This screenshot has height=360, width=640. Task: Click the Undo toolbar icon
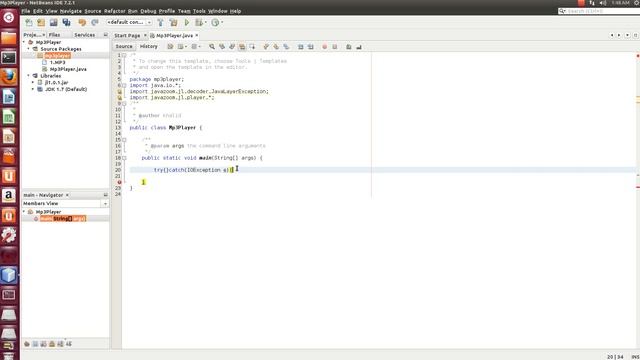click(x=82, y=22)
